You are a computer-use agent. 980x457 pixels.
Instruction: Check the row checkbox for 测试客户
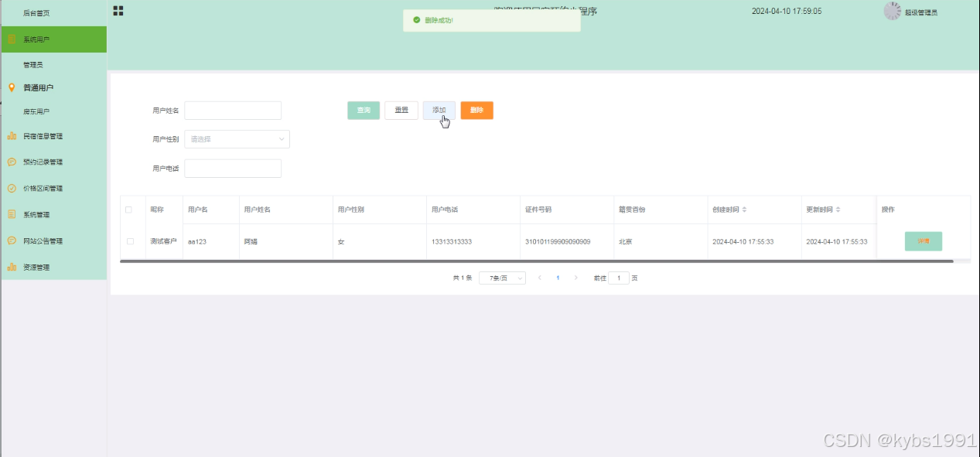click(x=130, y=242)
